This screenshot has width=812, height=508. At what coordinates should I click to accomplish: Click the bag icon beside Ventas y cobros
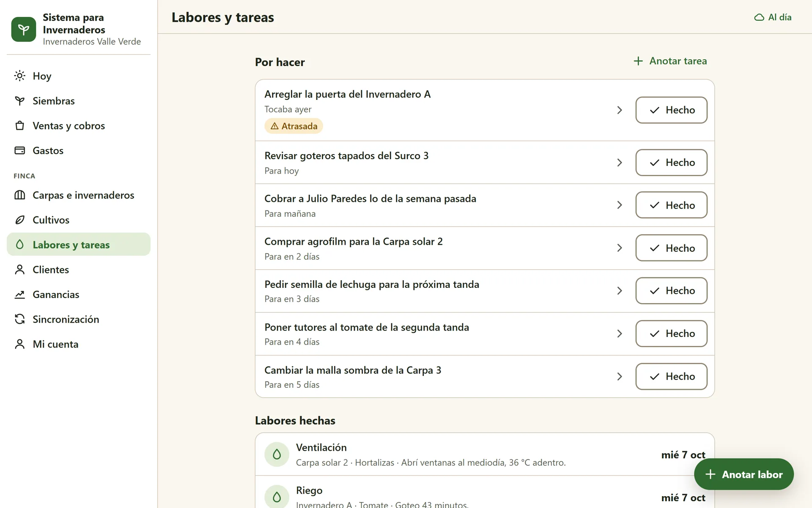click(19, 126)
